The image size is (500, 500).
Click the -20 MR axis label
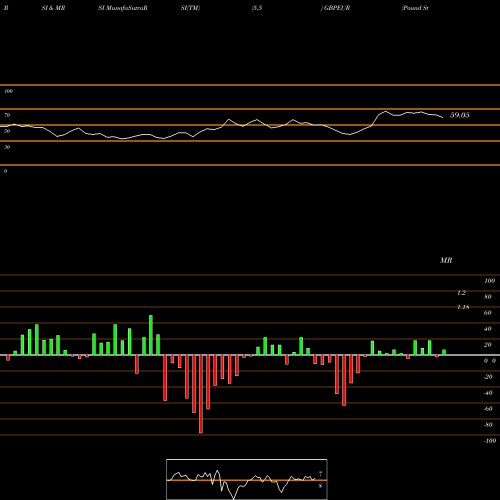(488, 377)
